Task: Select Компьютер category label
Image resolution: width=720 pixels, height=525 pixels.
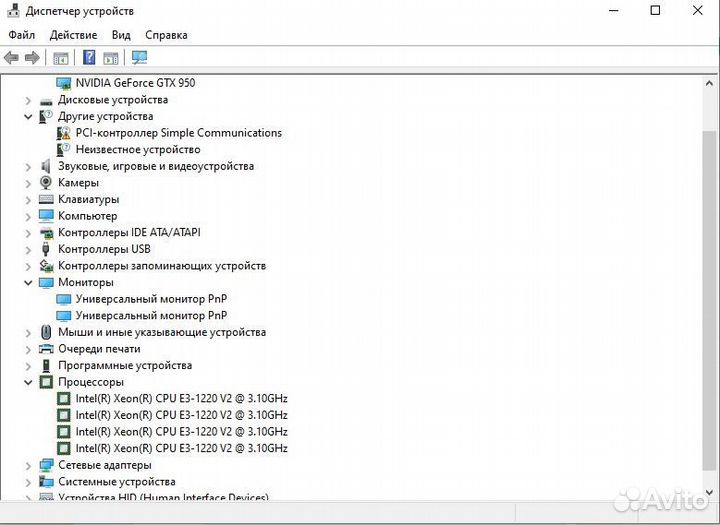Action: [87, 216]
